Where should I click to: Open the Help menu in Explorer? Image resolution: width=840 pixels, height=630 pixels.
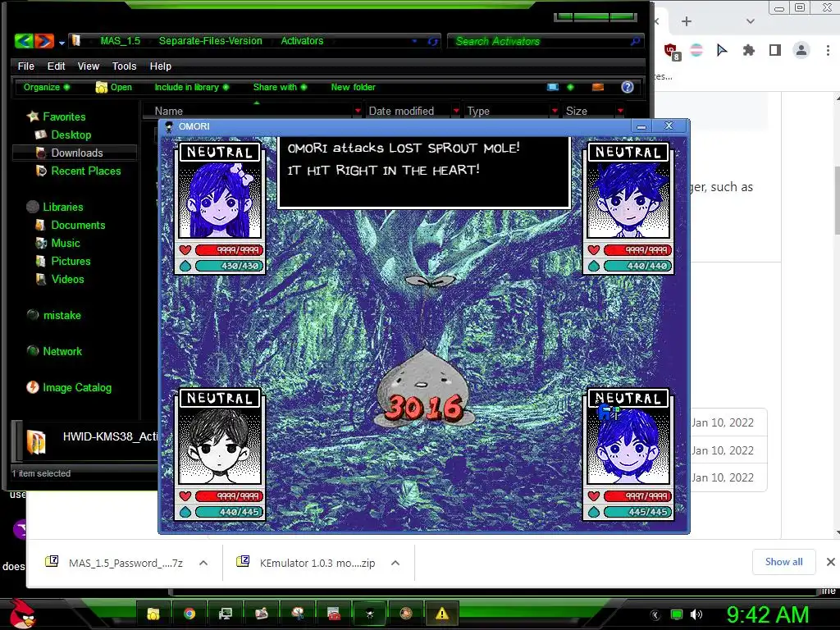tap(160, 66)
